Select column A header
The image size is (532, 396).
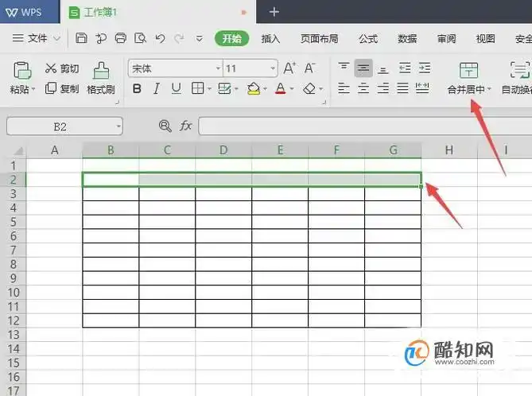(54, 150)
